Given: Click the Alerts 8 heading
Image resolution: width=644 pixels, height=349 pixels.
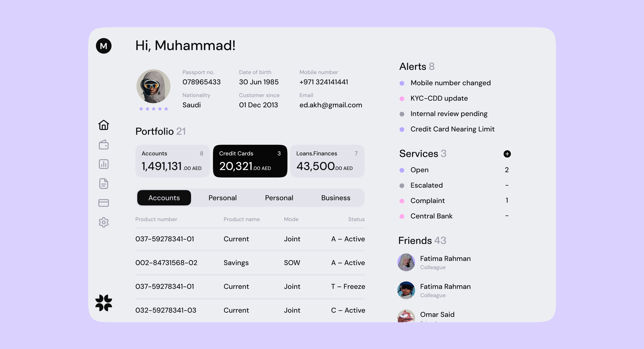Looking at the screenshot, I should coord(417,66).
